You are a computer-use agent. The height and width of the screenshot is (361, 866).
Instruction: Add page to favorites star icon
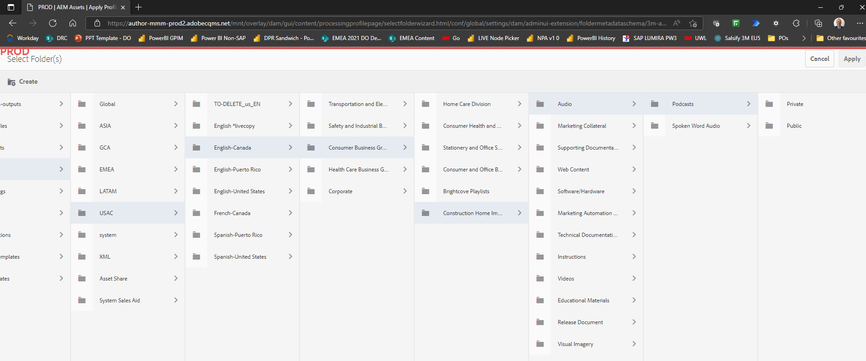point(693,23)
